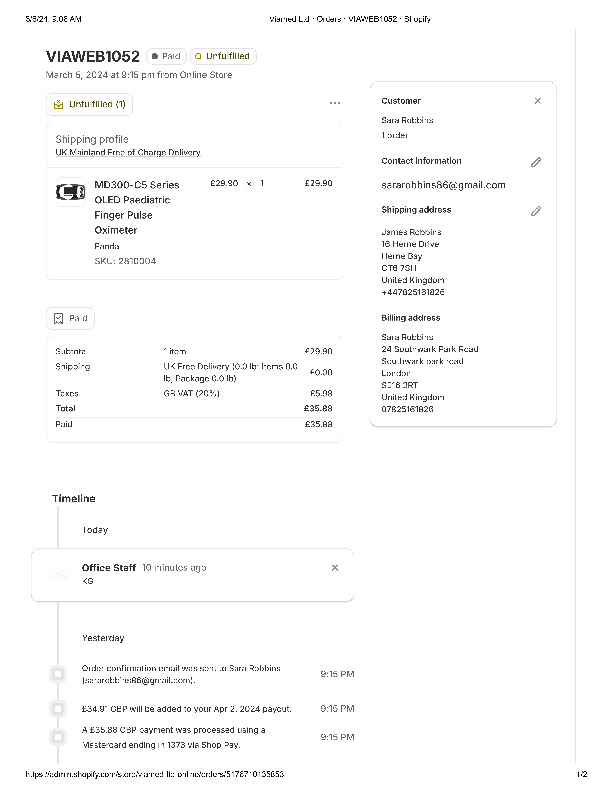Click the Paid receipt icon in payment card
The image size is (612, 792).
point(59,319)
